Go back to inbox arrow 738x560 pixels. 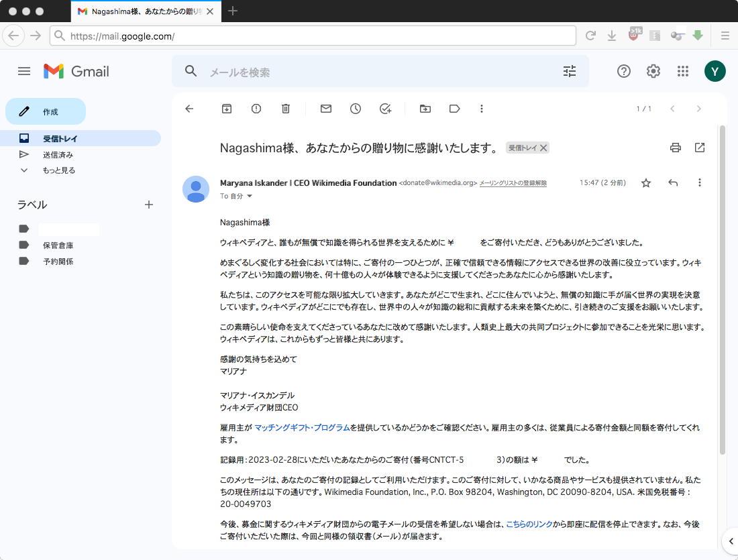189,109
